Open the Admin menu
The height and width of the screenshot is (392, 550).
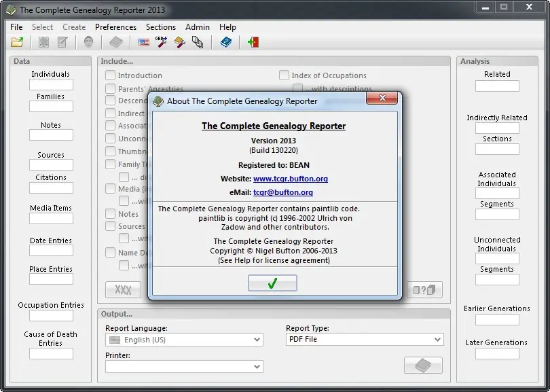point(198,27)
